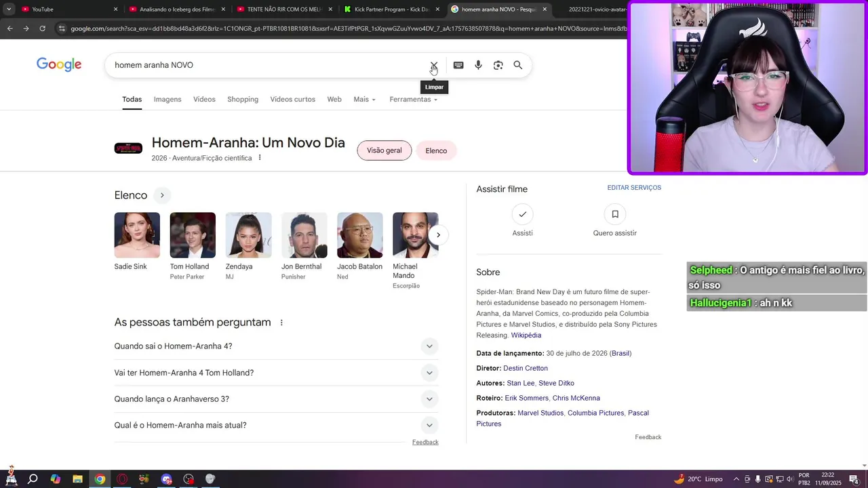This screenshot has width=868, height=488.
Task: Open Windows taskbar search
Action: click(33, 479)
